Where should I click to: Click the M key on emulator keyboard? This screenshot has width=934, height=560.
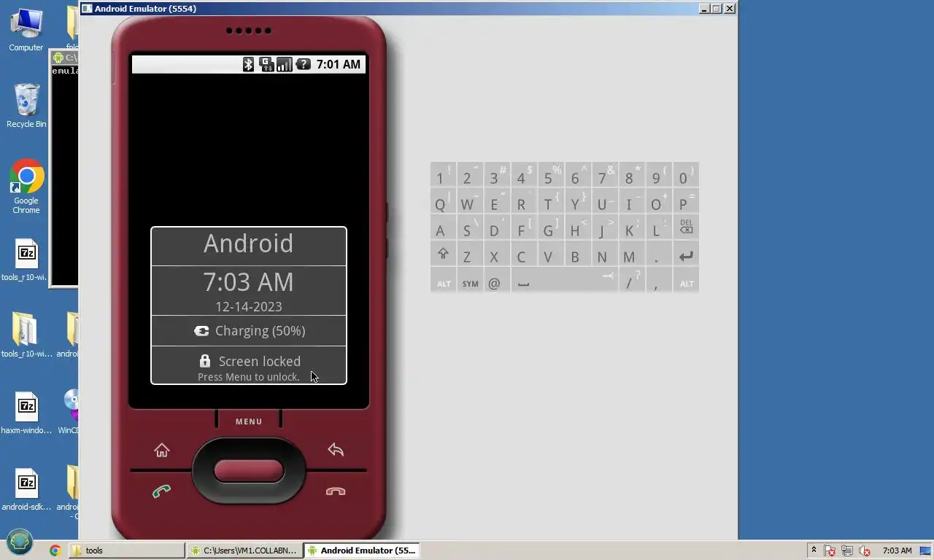coord(632,254)
